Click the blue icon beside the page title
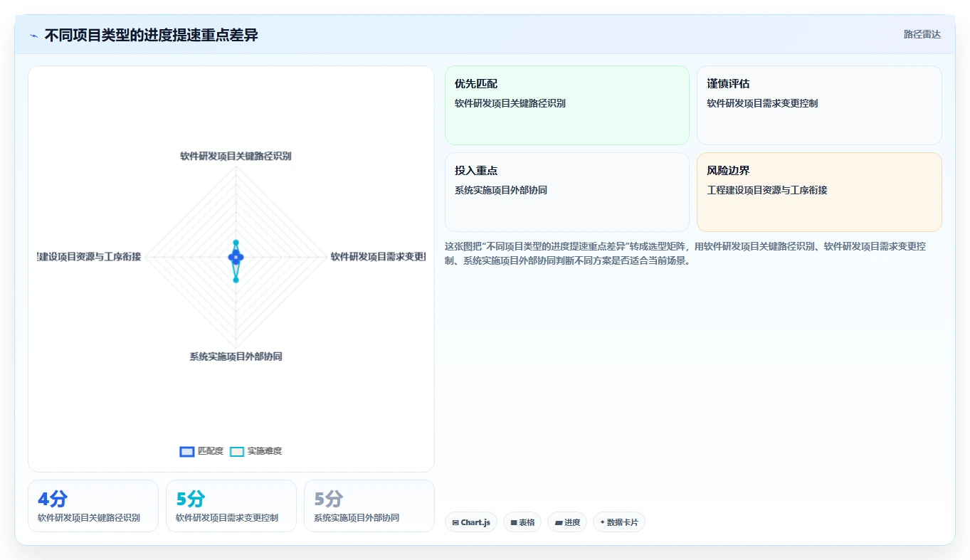970x560 pixels. (x=34, y=36)
